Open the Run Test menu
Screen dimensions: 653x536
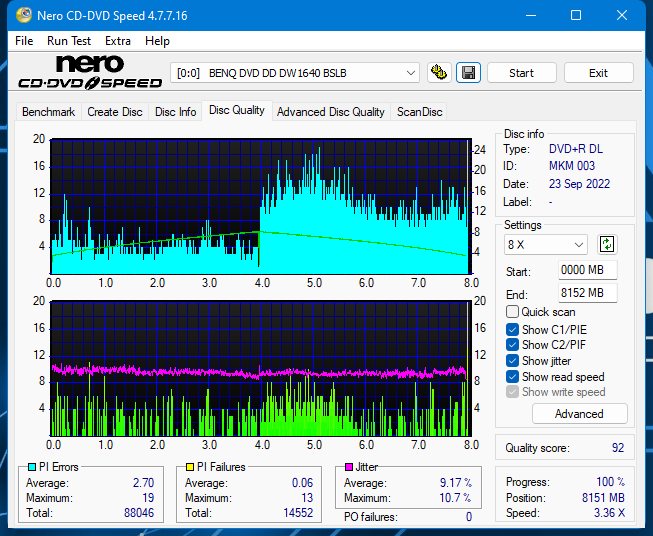pyautogui.click(x=69, y=41)
